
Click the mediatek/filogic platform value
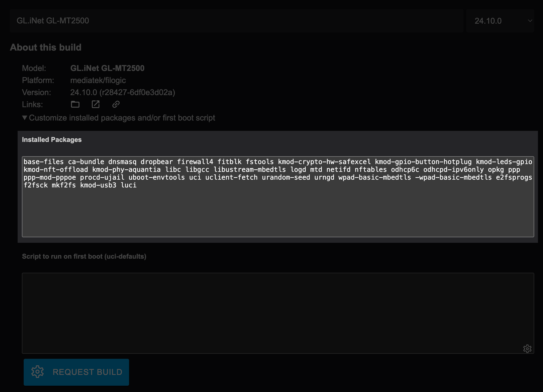[98, 80]
